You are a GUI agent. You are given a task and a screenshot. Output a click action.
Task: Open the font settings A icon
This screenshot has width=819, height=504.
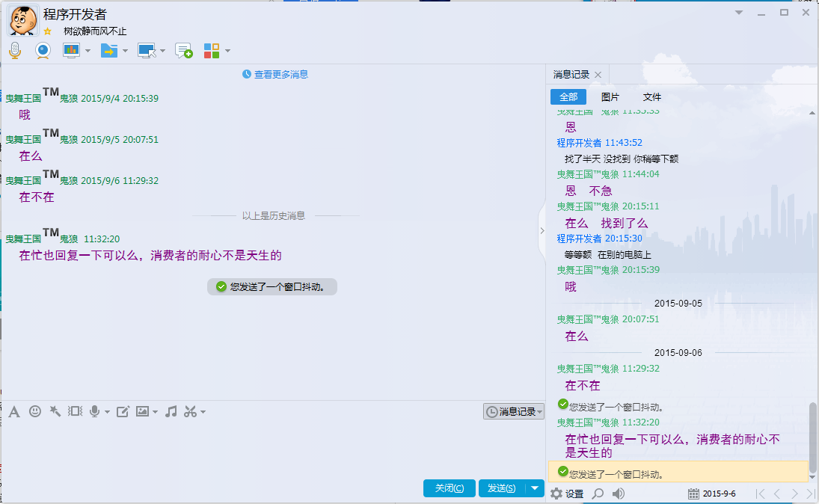pyautogui.click(x=15, y=411)
